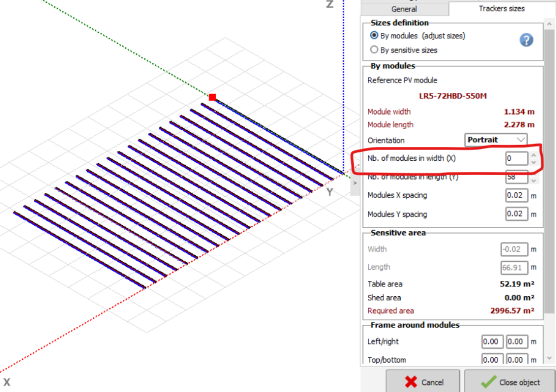
Task: Click the second Top/bottom frame field
Action: [517, 360]
